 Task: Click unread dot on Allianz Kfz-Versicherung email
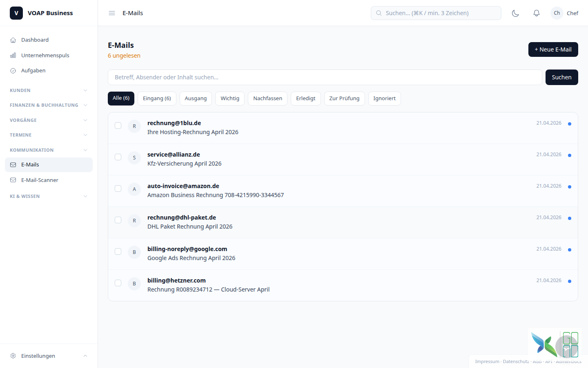pos(570,155)
